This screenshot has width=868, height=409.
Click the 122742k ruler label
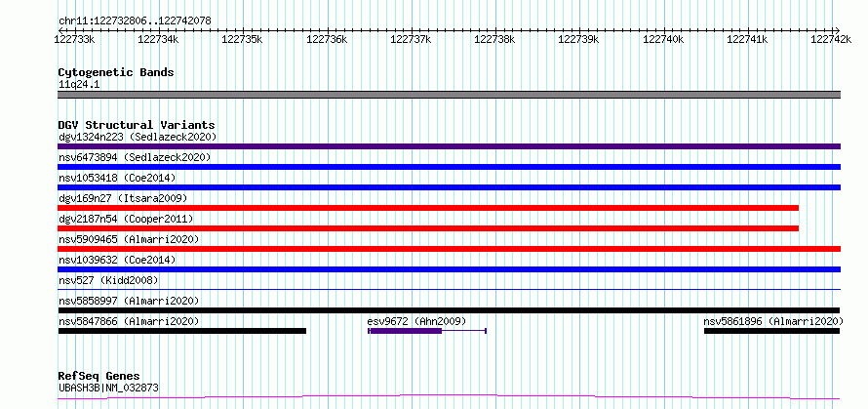[x=832, y=39]
